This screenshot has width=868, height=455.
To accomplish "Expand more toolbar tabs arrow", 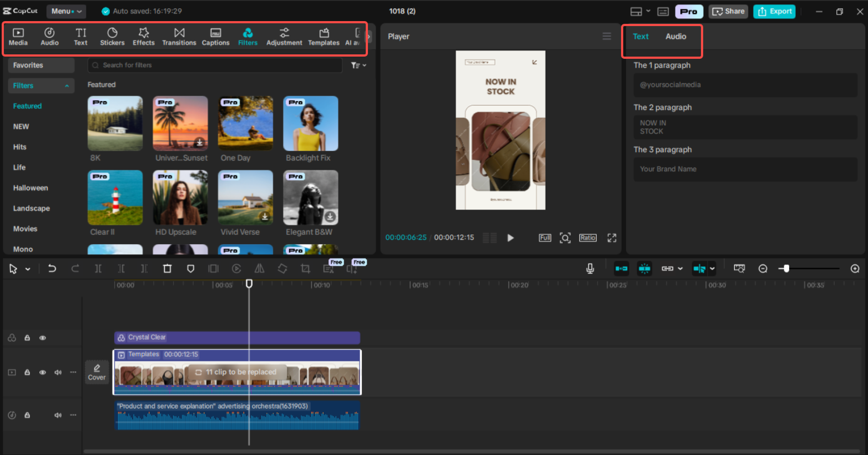I will (369, 37).
